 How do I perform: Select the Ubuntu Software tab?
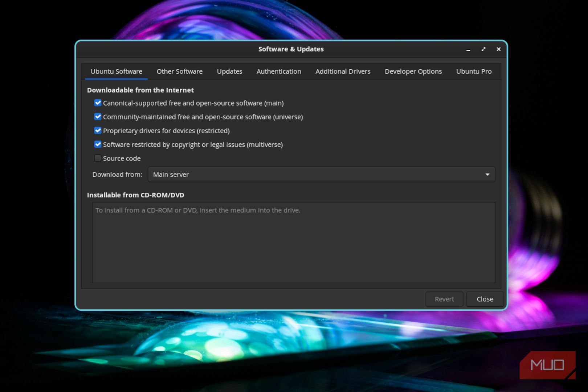pyautogui.click(x=117, y=72)
